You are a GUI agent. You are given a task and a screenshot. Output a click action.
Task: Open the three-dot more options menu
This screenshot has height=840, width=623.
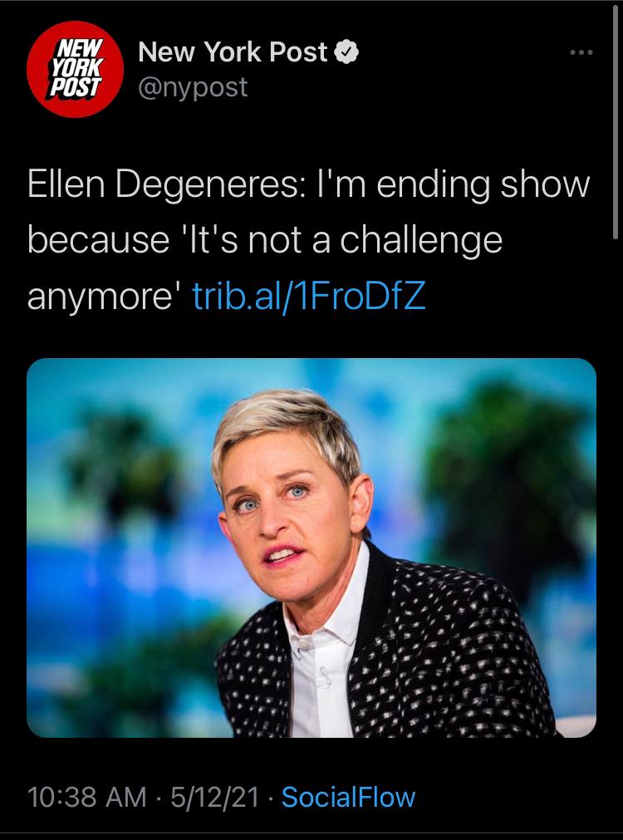pos(581,52)
